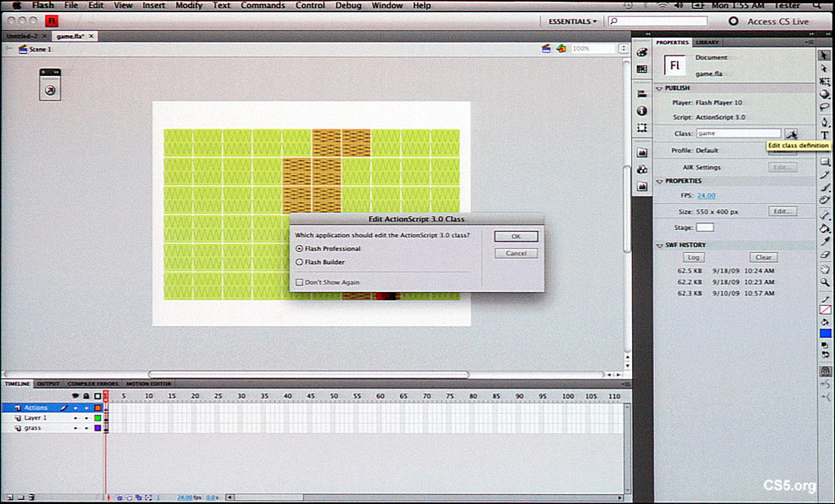Select the Bone tool
The image size is (835, 504).
coord(824,215)
